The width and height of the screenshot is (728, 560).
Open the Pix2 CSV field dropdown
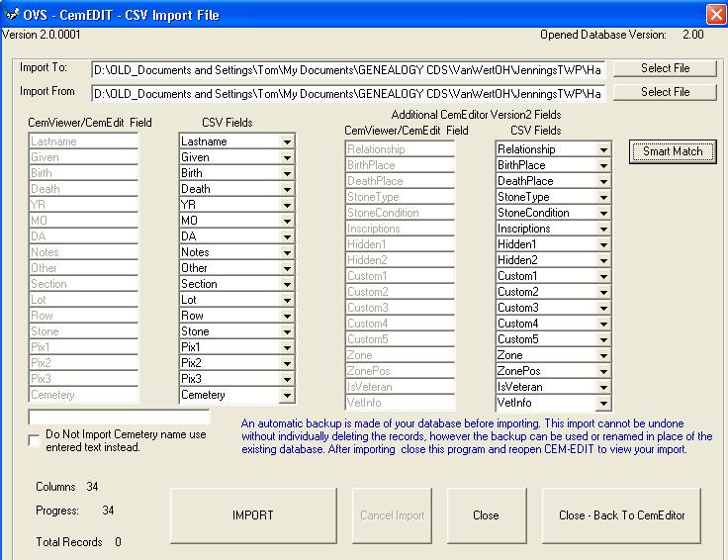288,363
